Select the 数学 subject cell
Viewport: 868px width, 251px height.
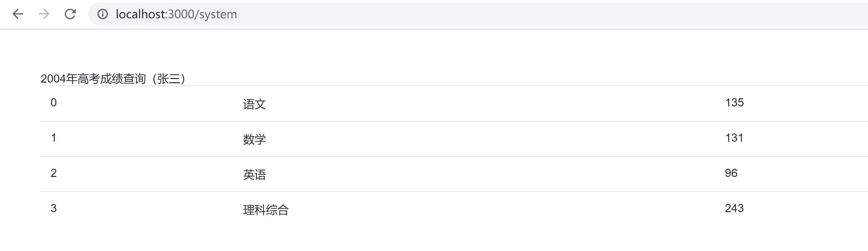pos(254,139)
